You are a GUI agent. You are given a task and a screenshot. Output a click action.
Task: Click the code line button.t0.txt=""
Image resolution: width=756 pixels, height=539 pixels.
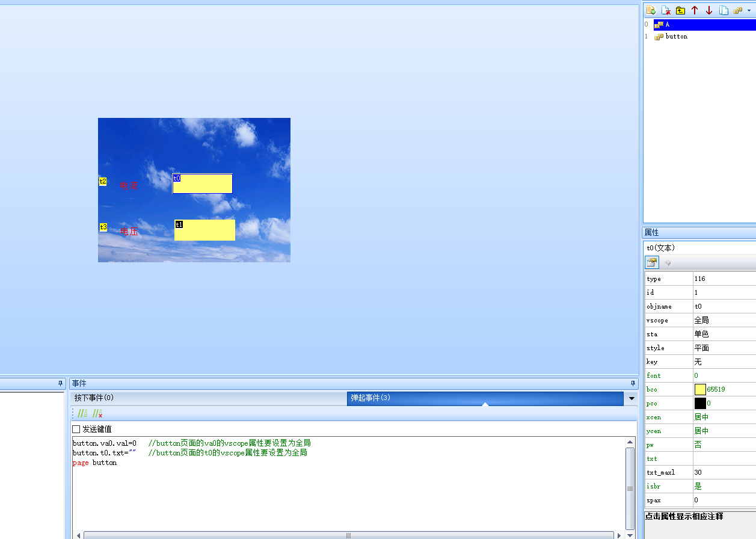pos(105,452)
